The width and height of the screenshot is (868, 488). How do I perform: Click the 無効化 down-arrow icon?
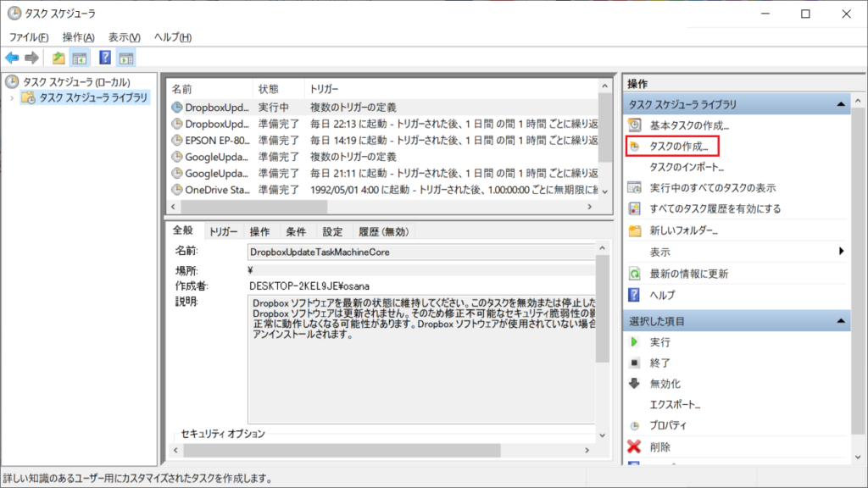(x=634, y=384)
